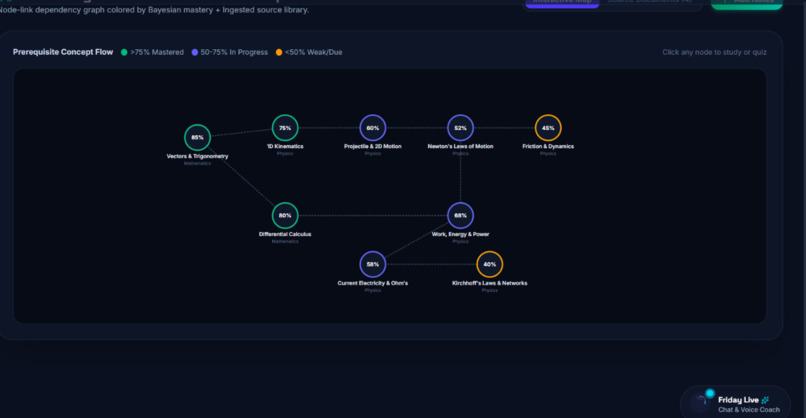The width and height of the screenshot is (806, 418).
Task: Open the 68% Work, Energy & Power node circle
Action: [x=460, y=215]
